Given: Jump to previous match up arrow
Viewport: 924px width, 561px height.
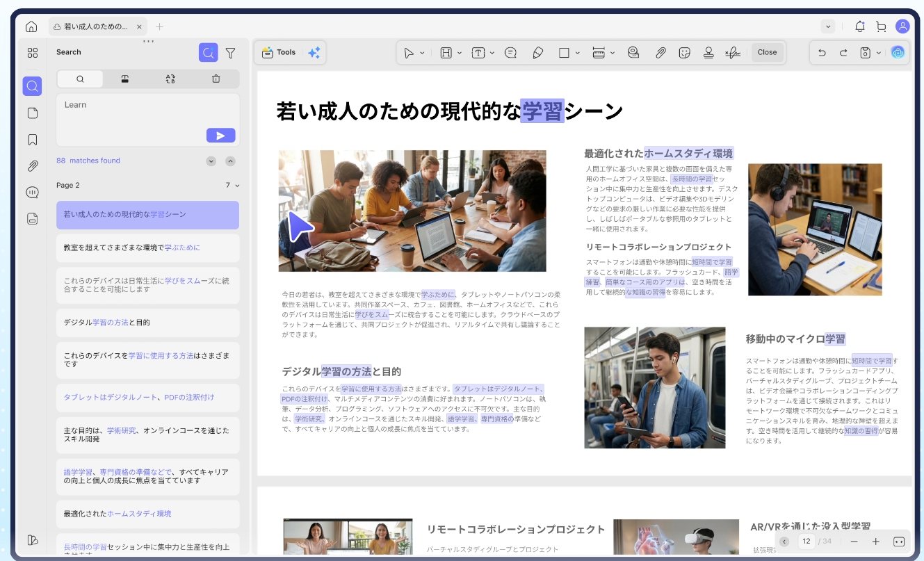Looking at the screenshot, I should tap(230, 161).
